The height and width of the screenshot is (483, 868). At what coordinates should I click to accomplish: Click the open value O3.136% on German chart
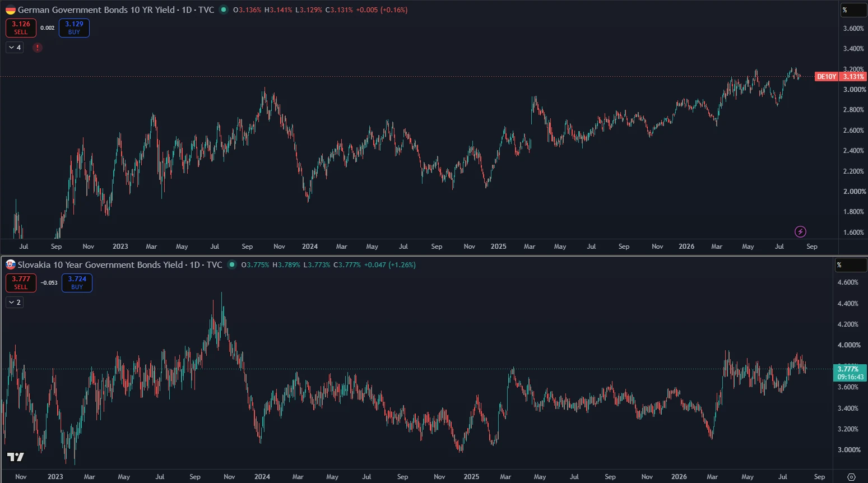coord(247,10)
